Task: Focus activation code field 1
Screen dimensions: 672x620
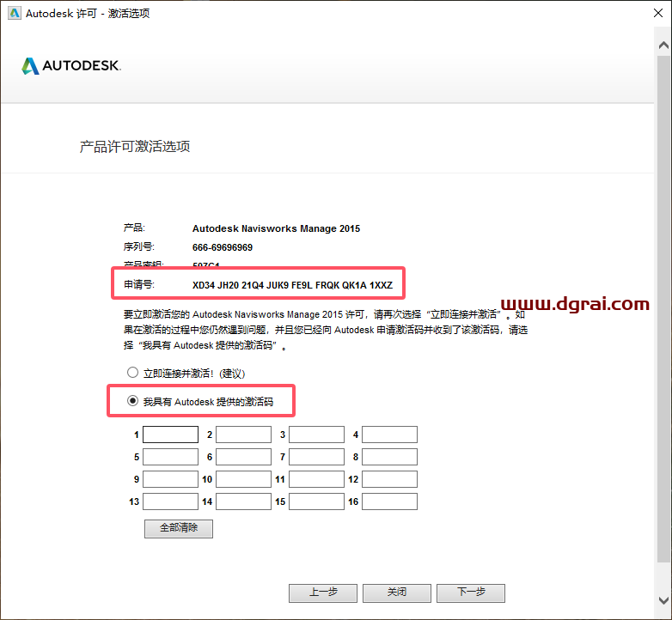Action: (x=170, y=435)
